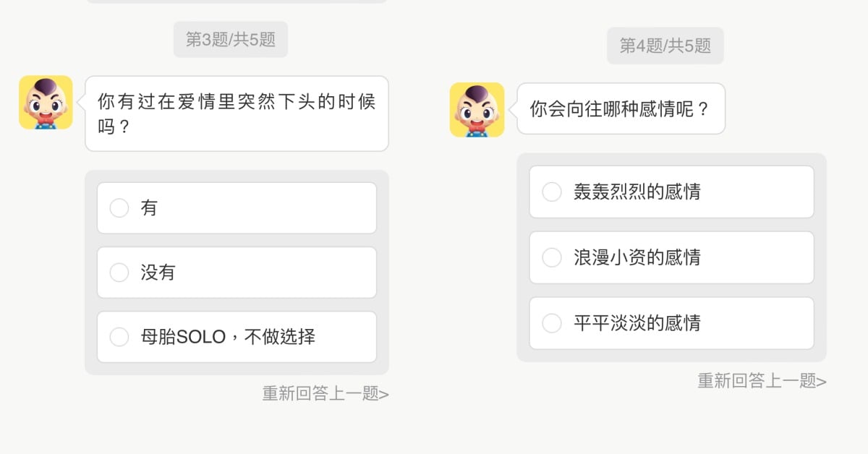This screenshot has width=868, height=454.
Task: Click 重新回答上一题 under question 3
Action: [325, 394]
